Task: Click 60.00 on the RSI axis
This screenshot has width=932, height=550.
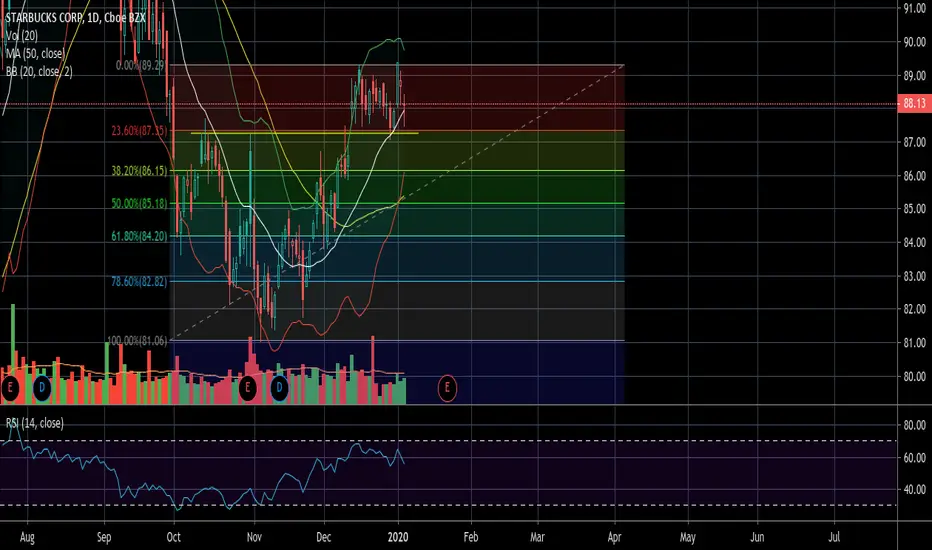Action: 914,457
